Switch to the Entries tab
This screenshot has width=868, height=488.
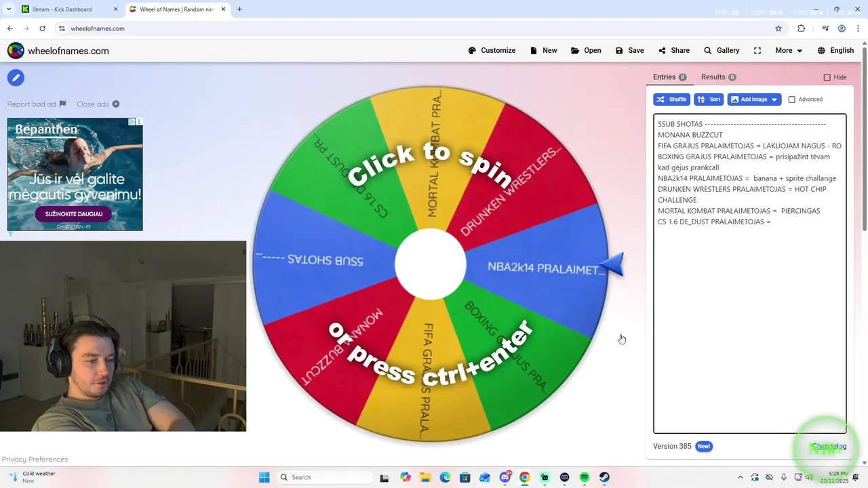click(x=669, y=77)
